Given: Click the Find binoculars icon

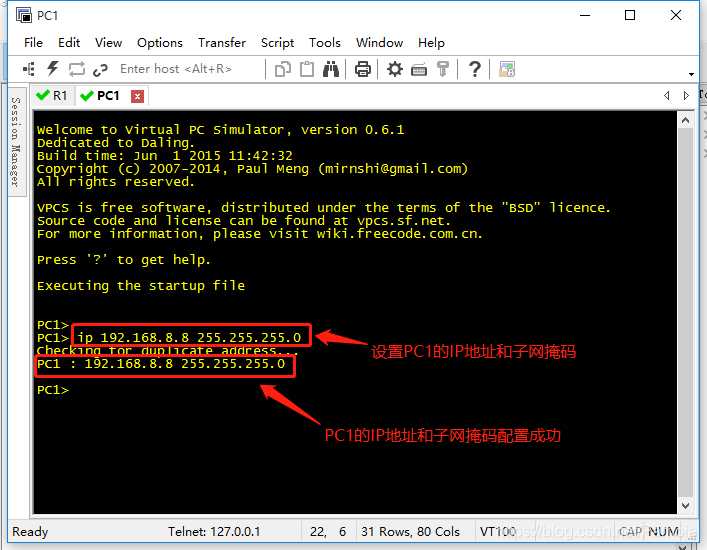Looking at the screenshot, I should [x=331, y=69].
